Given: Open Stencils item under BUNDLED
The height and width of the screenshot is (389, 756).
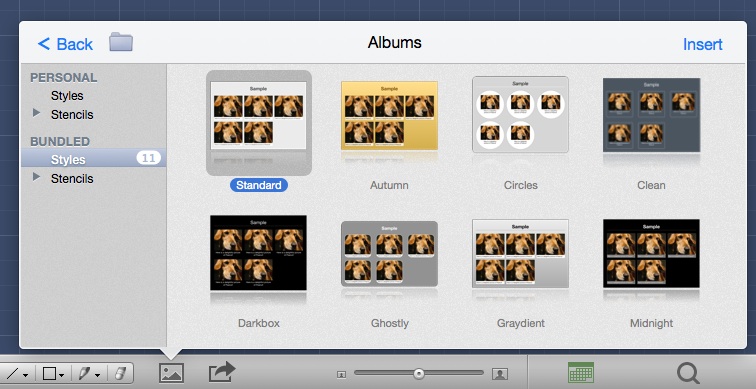Looking at the screenshot, I should pos(72,178).
